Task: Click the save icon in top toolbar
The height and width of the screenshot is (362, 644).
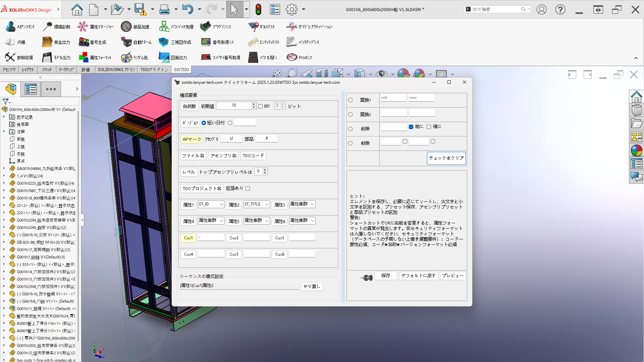Action: (x=140, y=9)
